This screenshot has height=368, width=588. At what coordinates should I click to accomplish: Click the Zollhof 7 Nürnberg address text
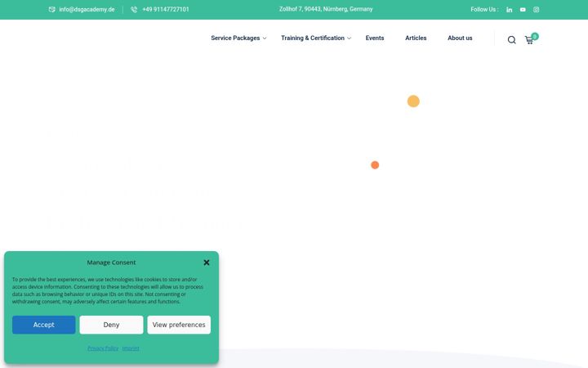click(x=326, y=9)
